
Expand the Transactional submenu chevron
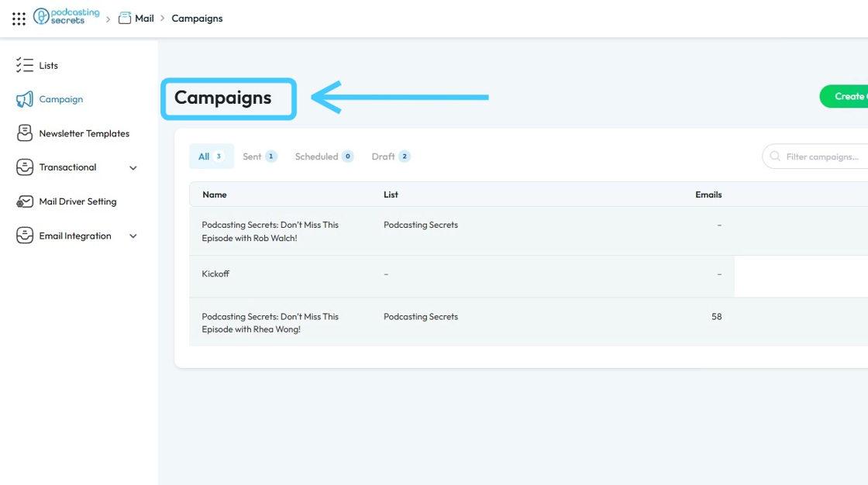coord(133,168)
